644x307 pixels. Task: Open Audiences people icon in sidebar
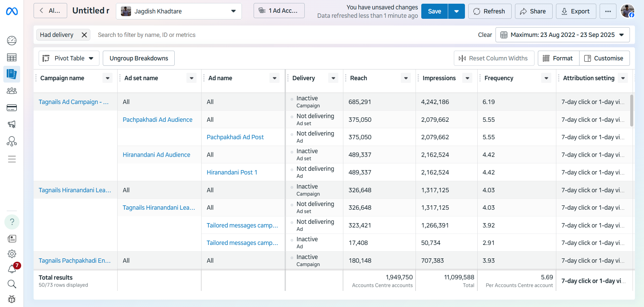coord(12,91)
